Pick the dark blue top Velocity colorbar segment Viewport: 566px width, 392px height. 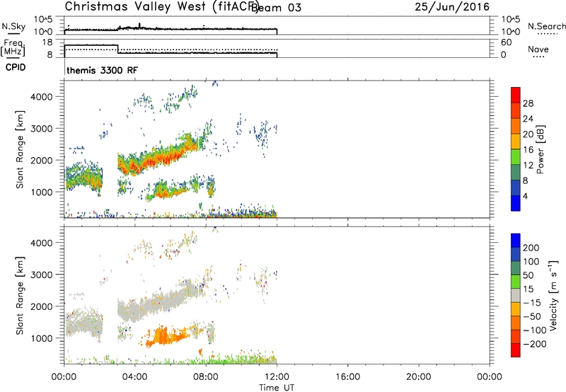coord(516,241)
